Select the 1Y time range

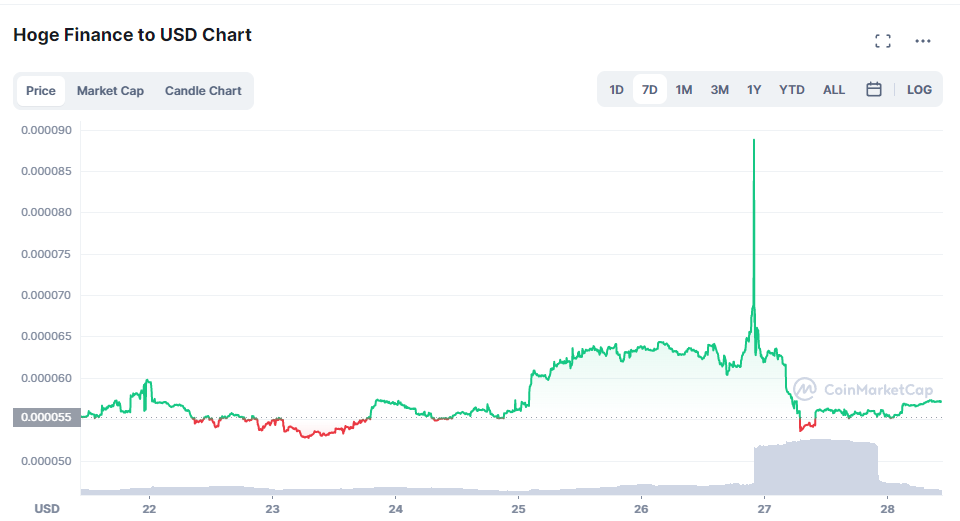coord(754,89)
